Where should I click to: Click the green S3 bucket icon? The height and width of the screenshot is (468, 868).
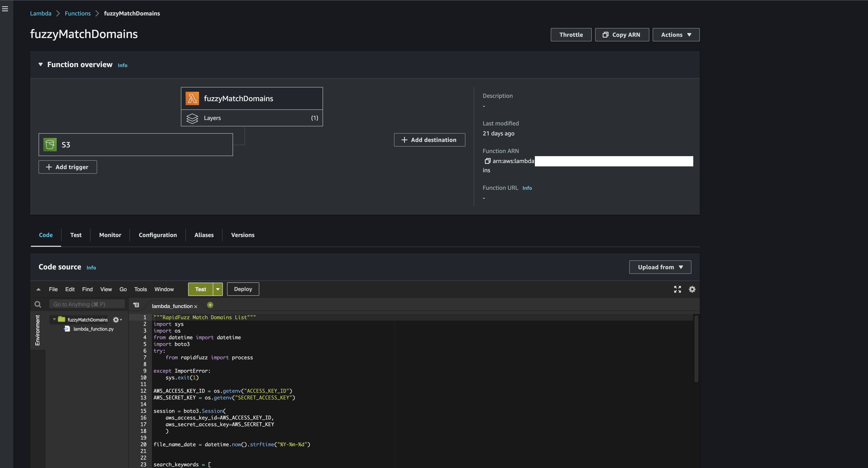coord(50,145)
